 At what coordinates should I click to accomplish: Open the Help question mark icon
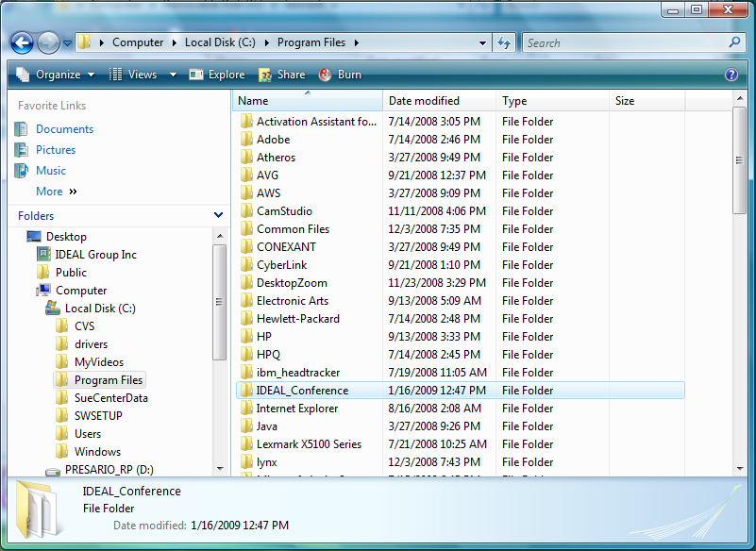[731, 74]
